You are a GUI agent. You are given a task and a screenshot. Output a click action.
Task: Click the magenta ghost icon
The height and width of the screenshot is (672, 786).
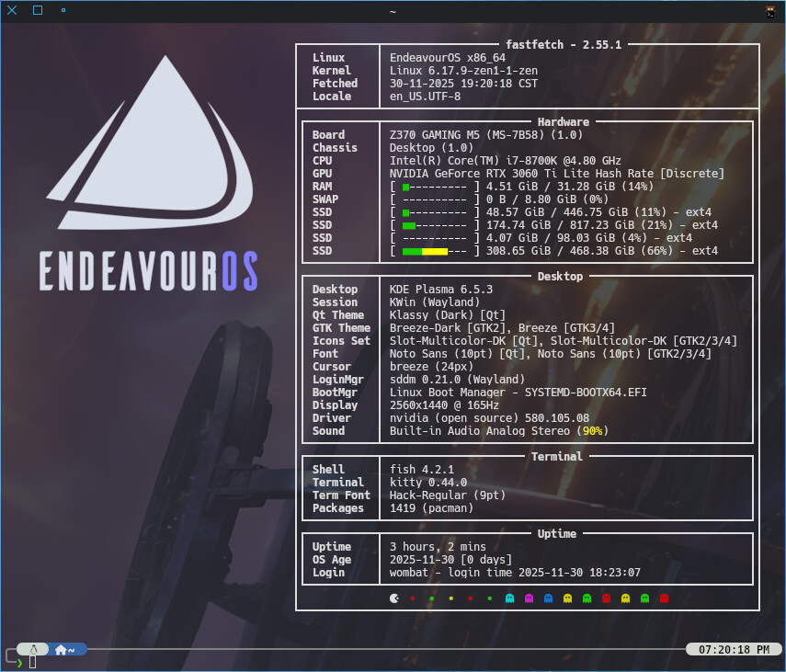(x=529, y=598)
